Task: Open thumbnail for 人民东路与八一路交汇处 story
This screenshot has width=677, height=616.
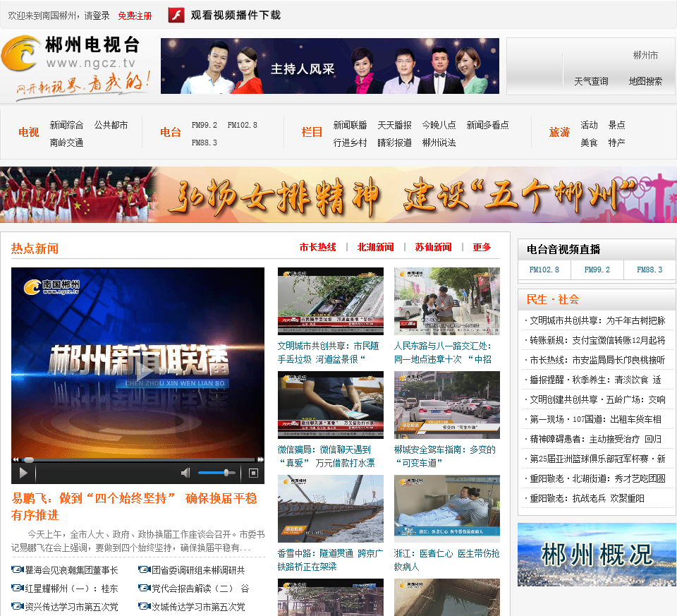Action: click(447, 301)
